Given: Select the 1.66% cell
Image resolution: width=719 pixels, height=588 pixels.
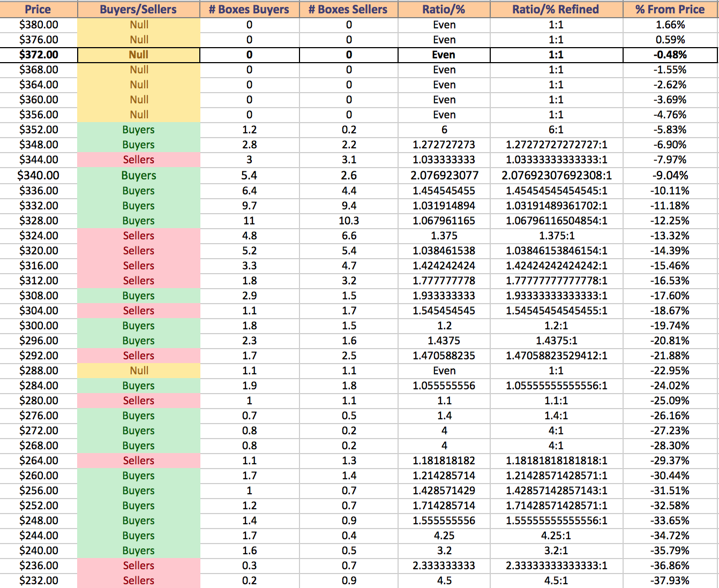Looking at the screenshot, I should (670, 25).
